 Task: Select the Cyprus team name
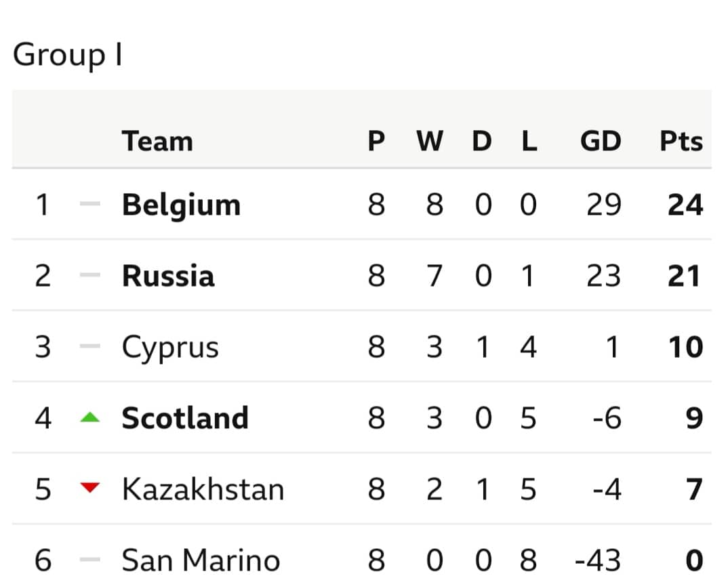pos(170,348)
